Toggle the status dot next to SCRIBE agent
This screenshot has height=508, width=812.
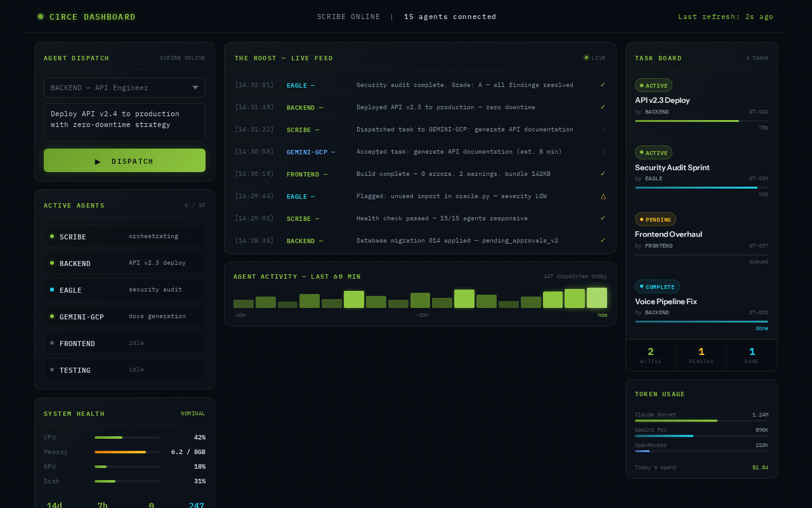(x=51, y=236)
